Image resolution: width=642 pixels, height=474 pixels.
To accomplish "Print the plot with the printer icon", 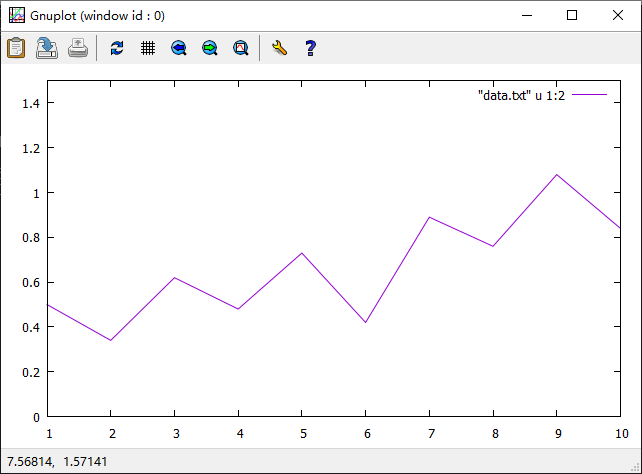I will 78,48.
